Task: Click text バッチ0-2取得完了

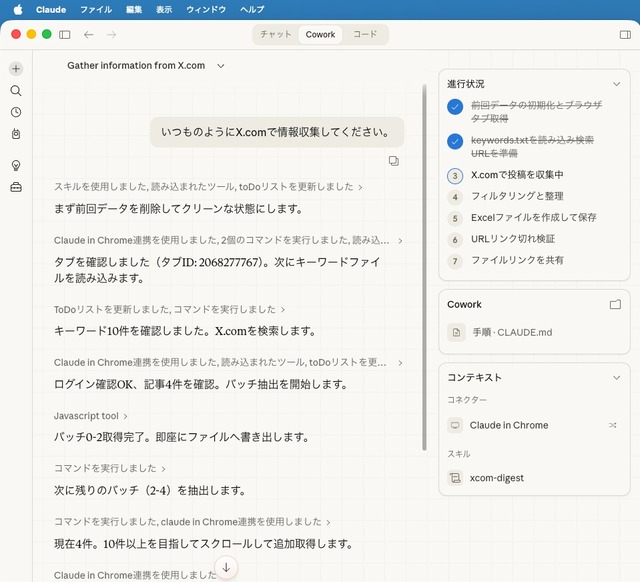Action: coord(102,438)
